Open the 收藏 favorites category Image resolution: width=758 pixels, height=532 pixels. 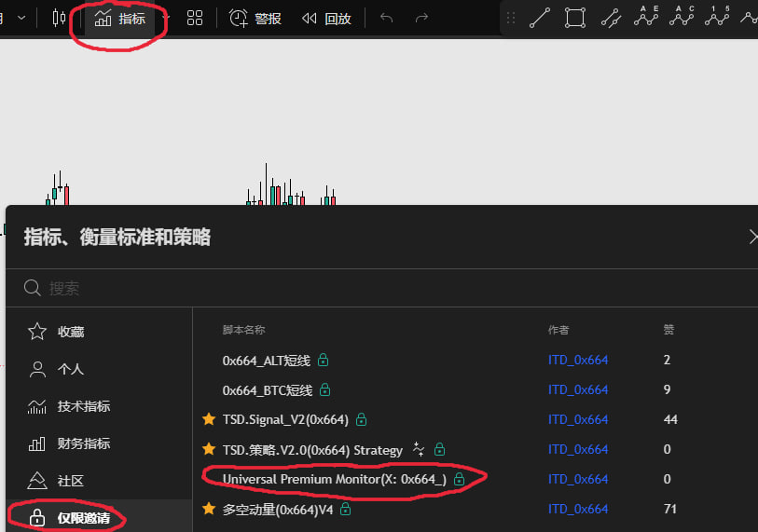[x=99, y=332]
